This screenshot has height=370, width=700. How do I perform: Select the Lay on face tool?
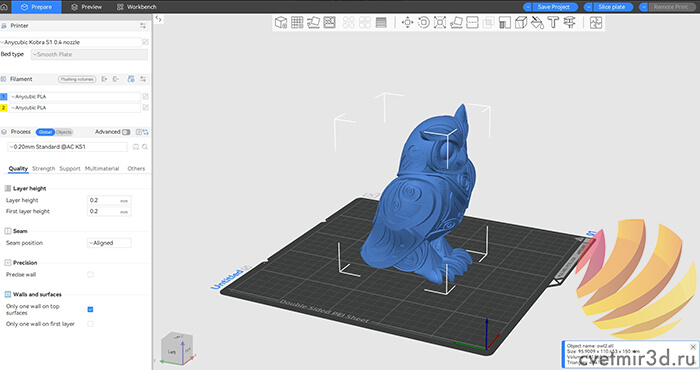tap(456, 22)
